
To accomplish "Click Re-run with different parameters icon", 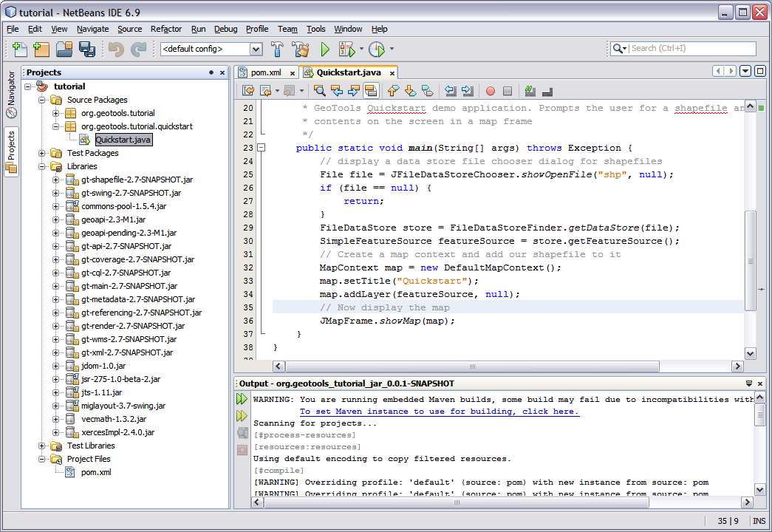I will point(242,416).
